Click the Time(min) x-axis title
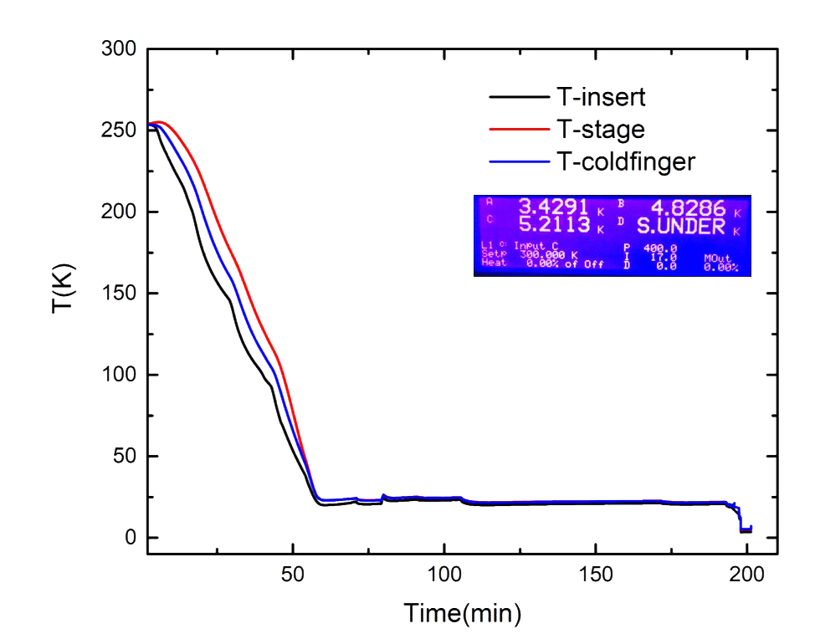Screen dimensions: 815x644 (x=462, y=613)
